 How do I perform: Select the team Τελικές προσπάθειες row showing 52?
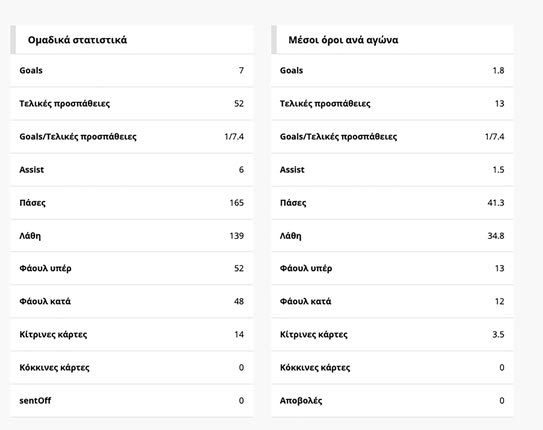(132, 104)
